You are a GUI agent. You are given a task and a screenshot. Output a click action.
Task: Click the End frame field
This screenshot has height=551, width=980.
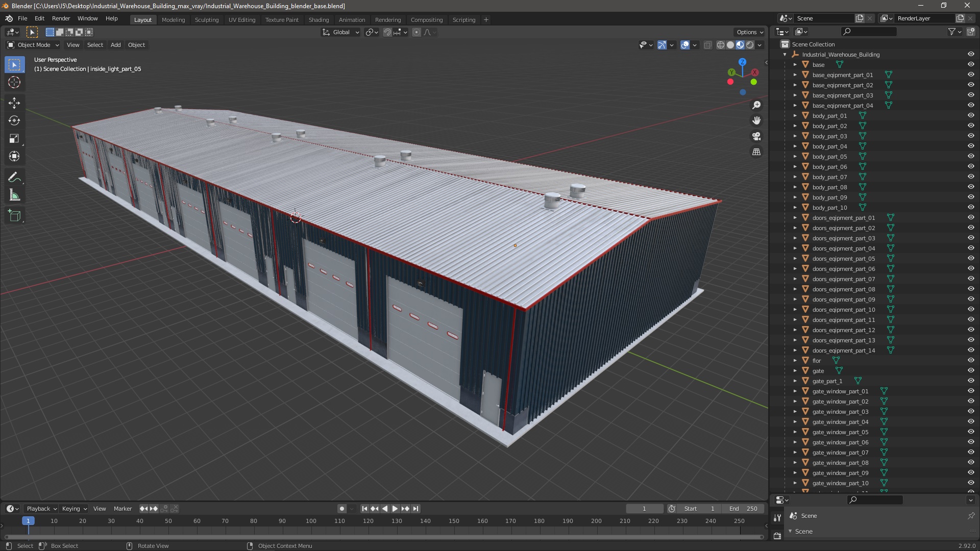coord(744,508)
